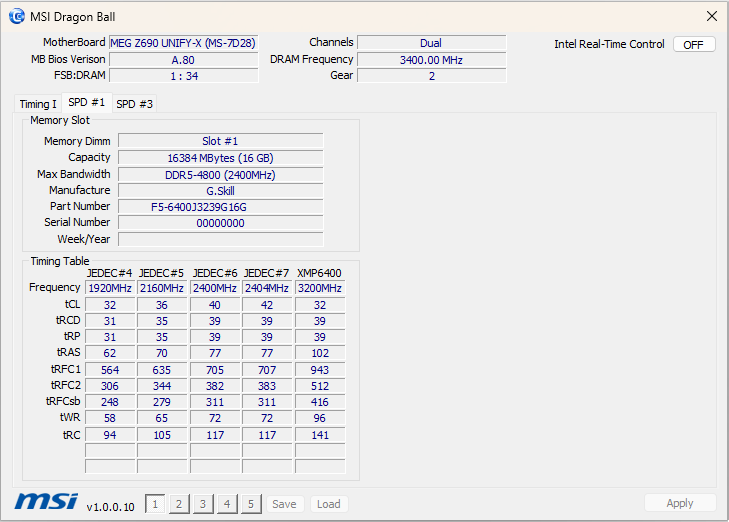
Task: Select profile slot 3 button
Action: coord(203,504)
